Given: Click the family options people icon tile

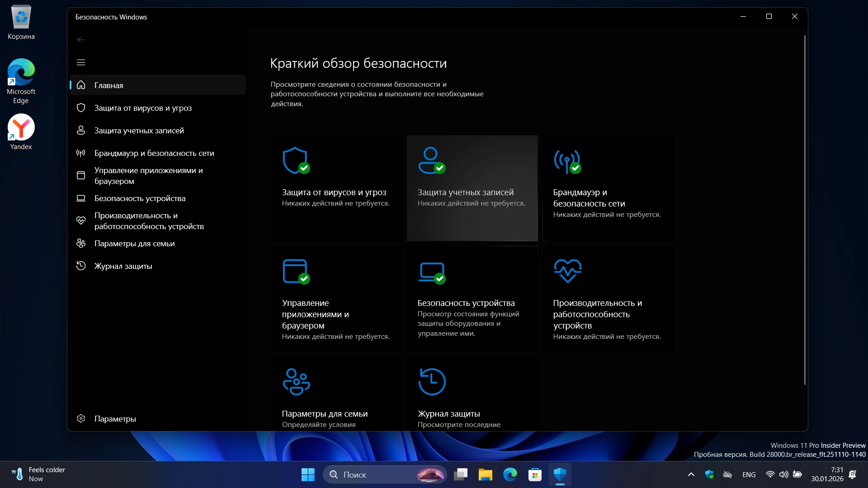Looking at the screenshot, I should [x=296, y=382].
